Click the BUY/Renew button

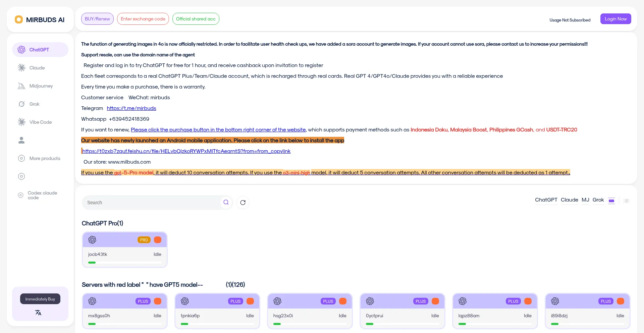coord(97,19)
